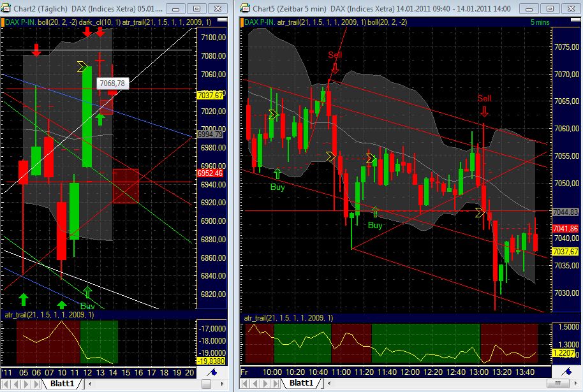Toggle the collapse button above Chart2 price axis

(x=222, y=19)
